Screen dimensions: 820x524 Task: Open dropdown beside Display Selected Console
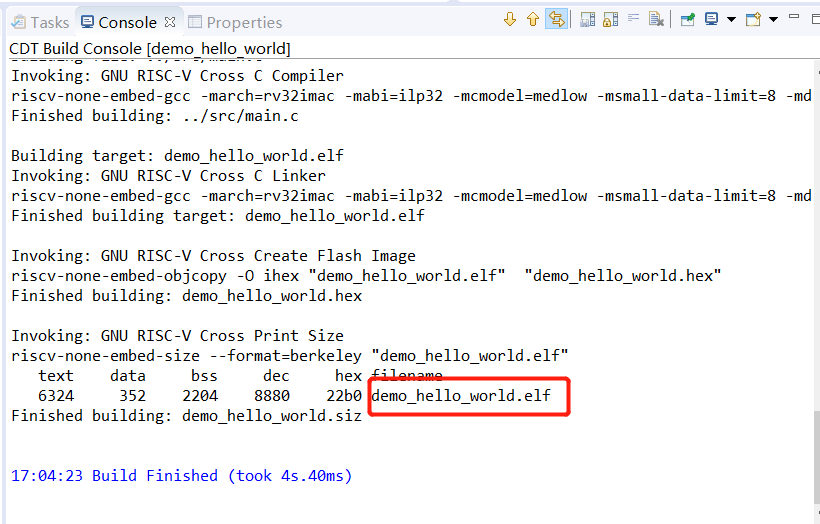tap(731, 20)
